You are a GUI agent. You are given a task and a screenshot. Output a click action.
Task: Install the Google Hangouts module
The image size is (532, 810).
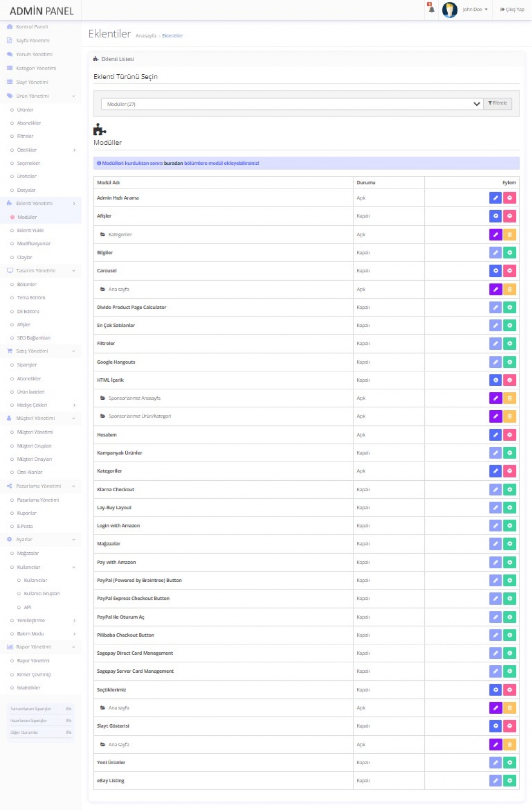tap(510, 362)
